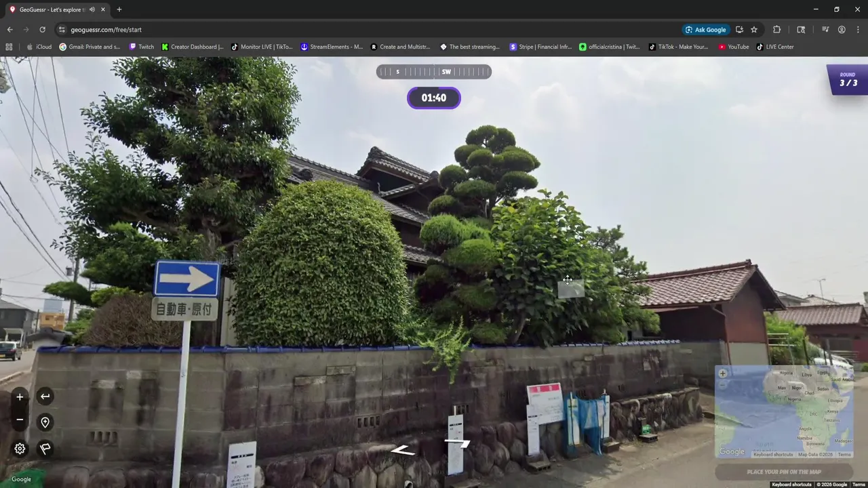The width and height of the screenshot is (868, 488).
Task: Click the compass heading bar
Action: click(434, 72)
